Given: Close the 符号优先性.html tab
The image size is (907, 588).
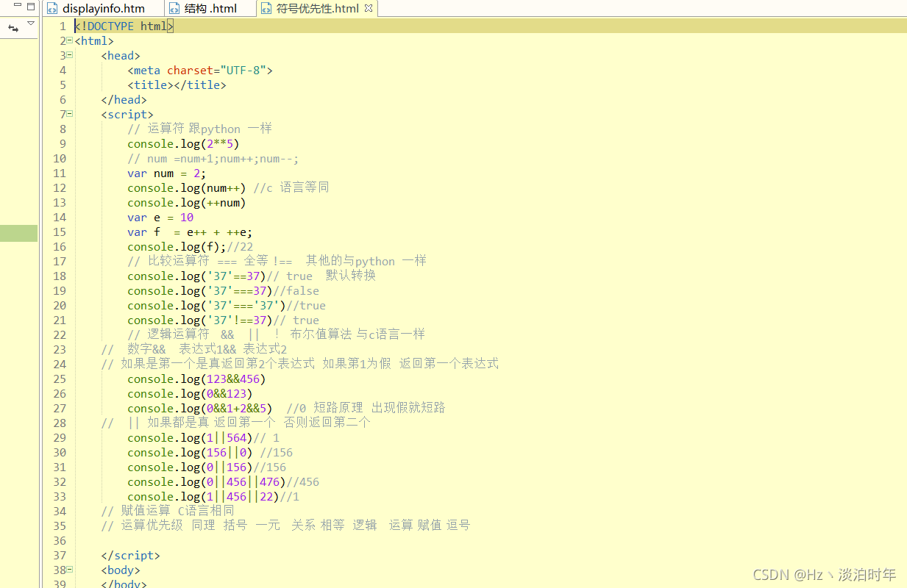Looking at the screenshot, I should [369, 8].
